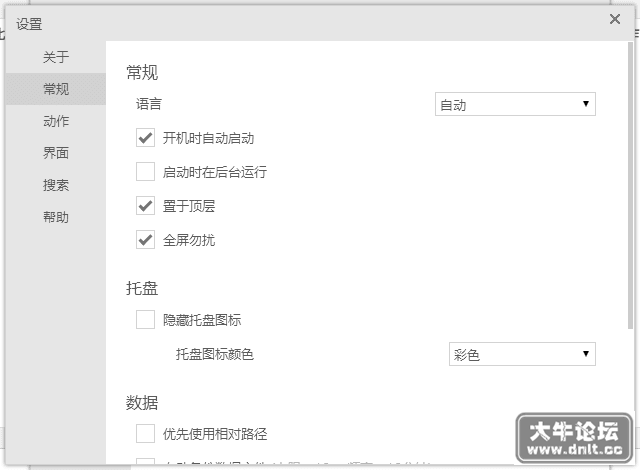
Task: Enable 启动时在后台运行 checkbox
Action: [x=145, y=172]
